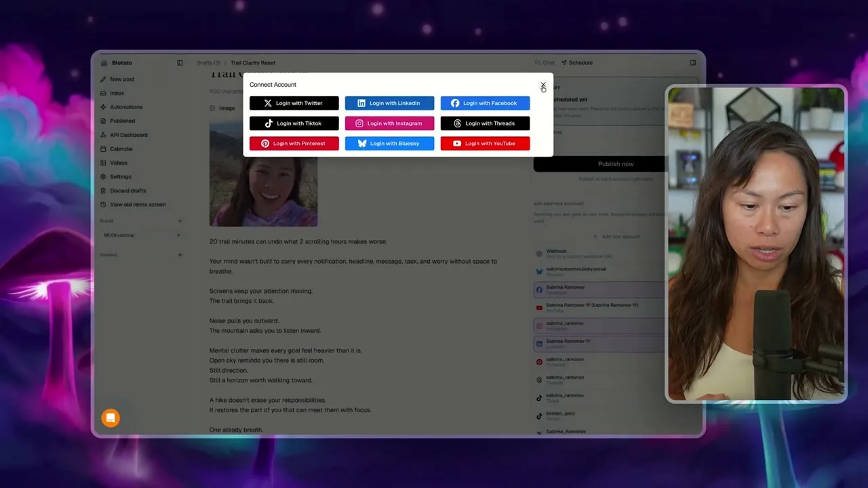Choose Login with Tiktok

(x=294, y=123)
